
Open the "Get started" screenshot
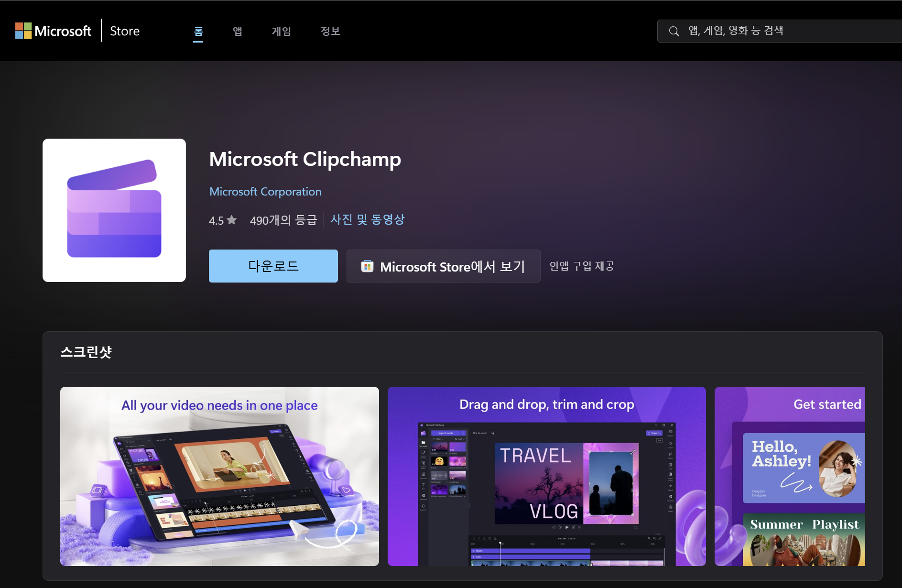[x=790, y=476]
